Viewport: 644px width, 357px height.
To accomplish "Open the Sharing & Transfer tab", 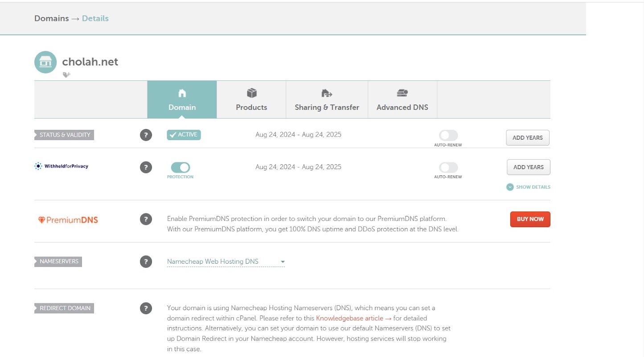I will coord(327,100).
